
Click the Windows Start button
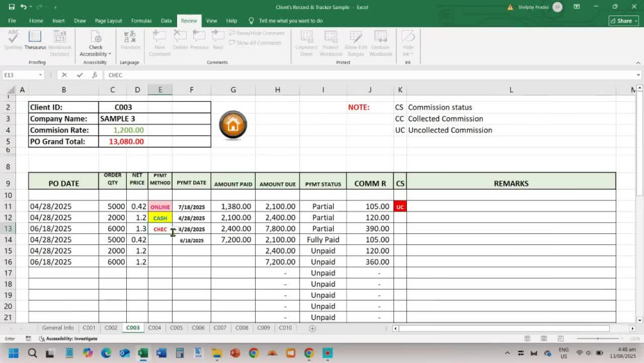[x=14, y=353]
